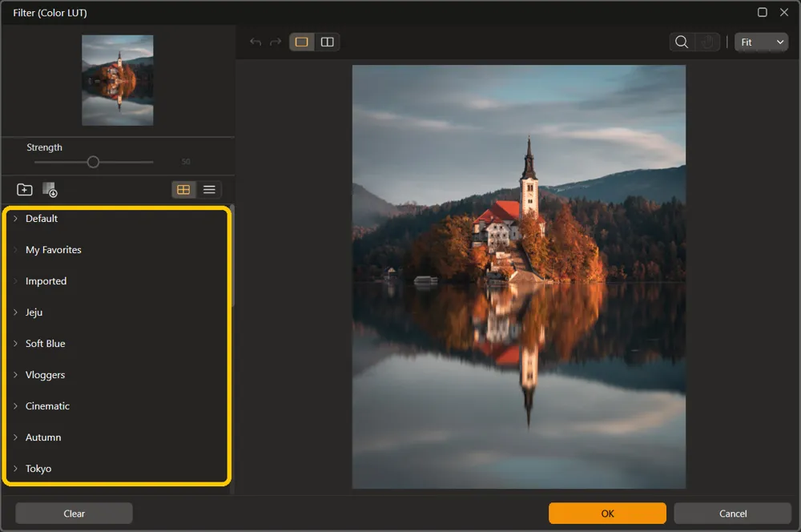Select the hand pan tool
This screenshot has width=801, height=532.
coord(707,42)
